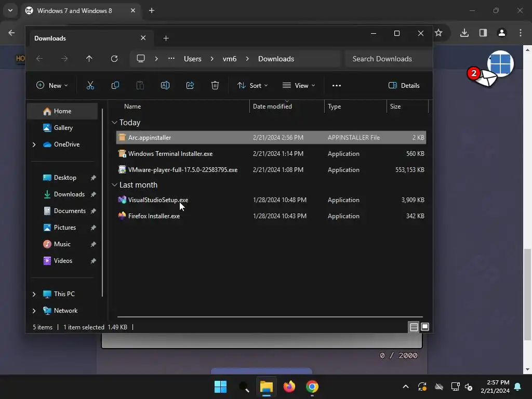Click the Users breadcrumb

coord(193,59)
